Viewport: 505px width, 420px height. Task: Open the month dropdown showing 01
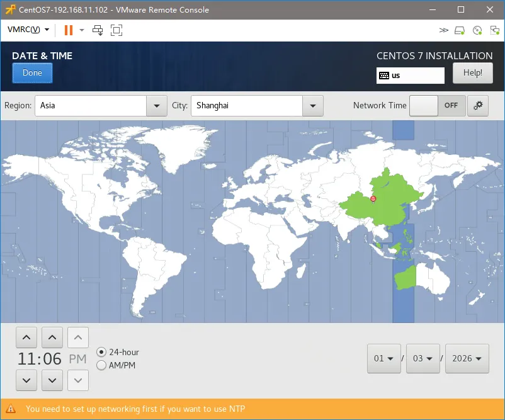coord(384,358)
